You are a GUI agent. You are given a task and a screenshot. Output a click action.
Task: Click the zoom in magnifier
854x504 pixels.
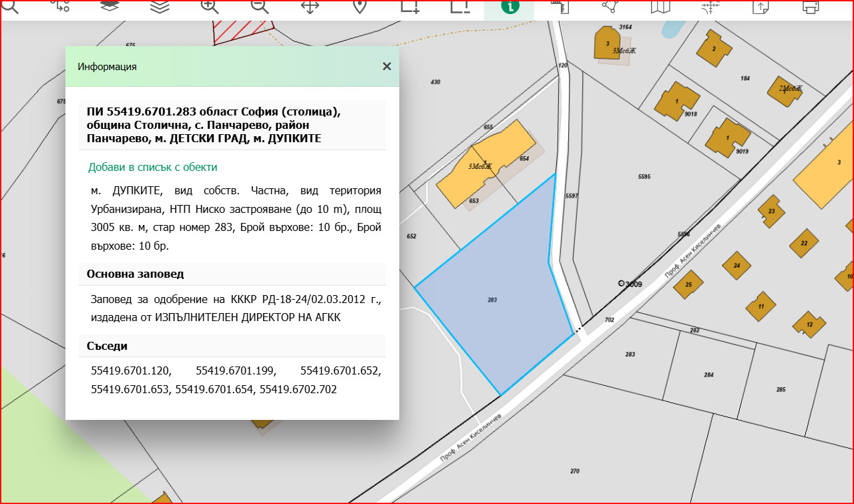point(210,7)
